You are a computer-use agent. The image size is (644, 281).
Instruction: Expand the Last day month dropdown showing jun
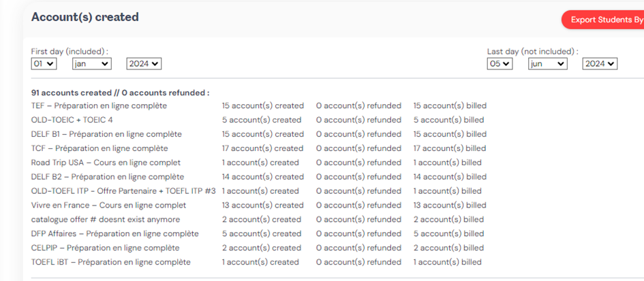[x=547, y=63]
